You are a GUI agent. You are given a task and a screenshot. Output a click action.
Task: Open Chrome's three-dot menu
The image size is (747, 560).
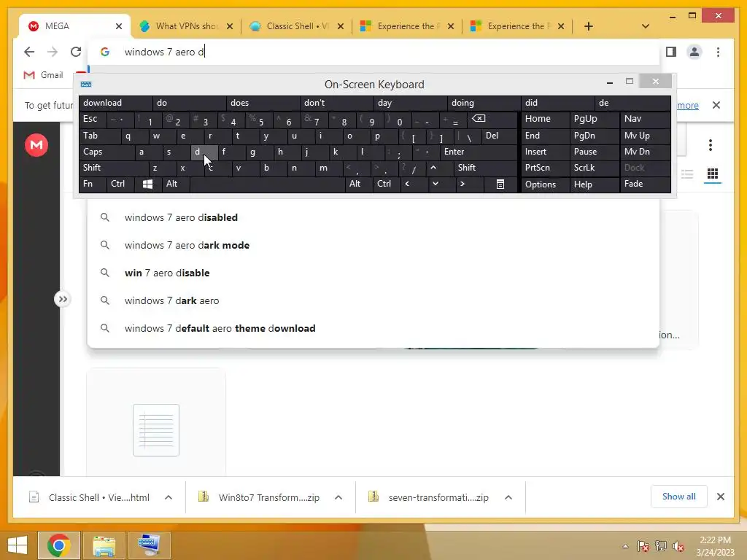coord(718,52)
